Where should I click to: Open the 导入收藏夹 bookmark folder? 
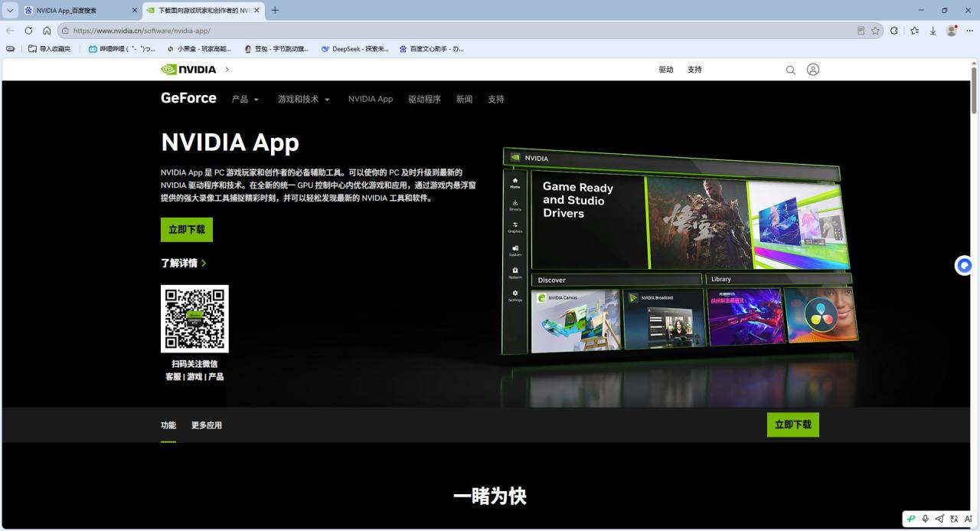[50, 48]
